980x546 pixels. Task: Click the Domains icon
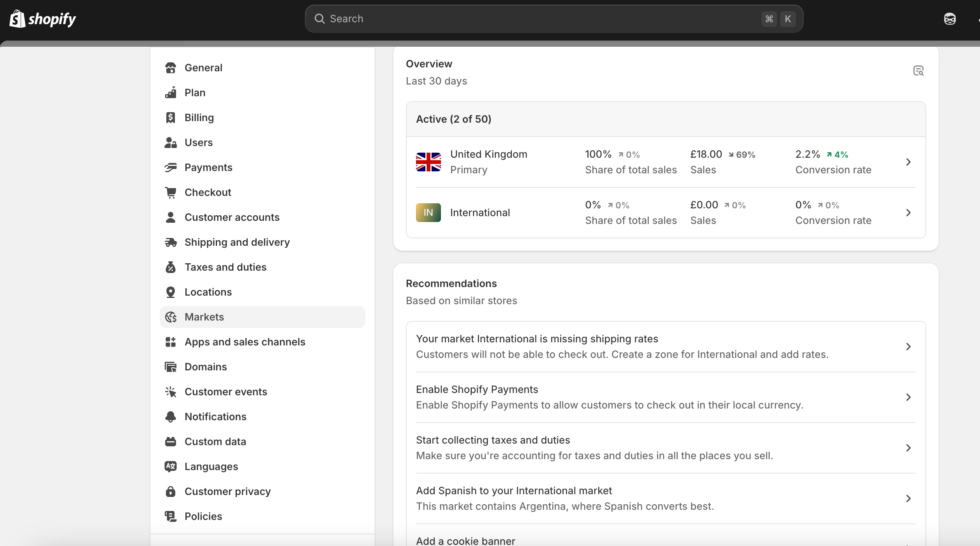coord(171,367)
